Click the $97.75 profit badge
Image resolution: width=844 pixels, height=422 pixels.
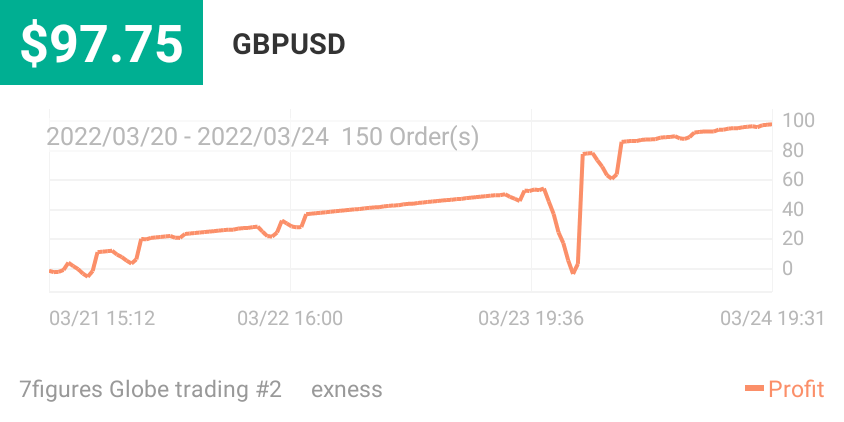point(101,43)
